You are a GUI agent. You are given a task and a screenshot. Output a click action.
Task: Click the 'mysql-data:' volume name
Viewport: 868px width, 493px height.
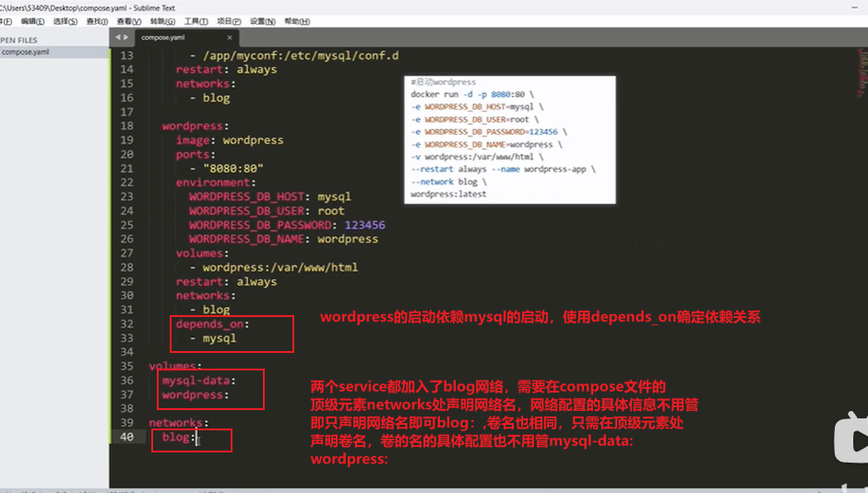click(199, 381)
